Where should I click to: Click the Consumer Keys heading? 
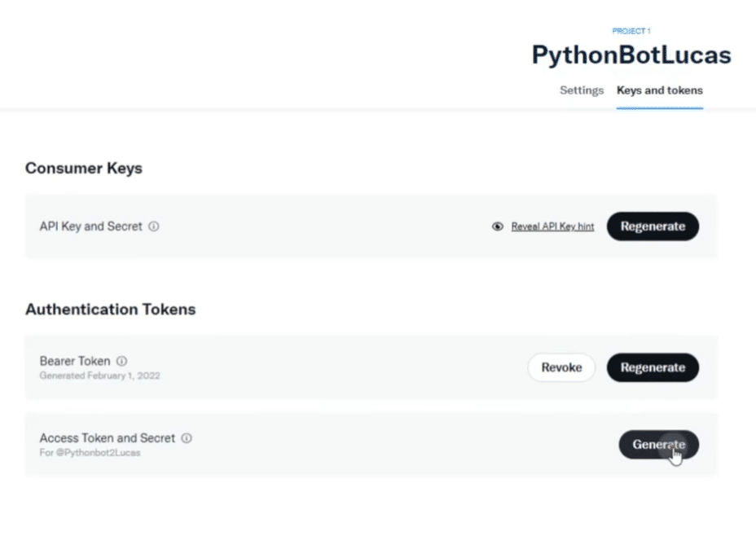click(84, 169)
